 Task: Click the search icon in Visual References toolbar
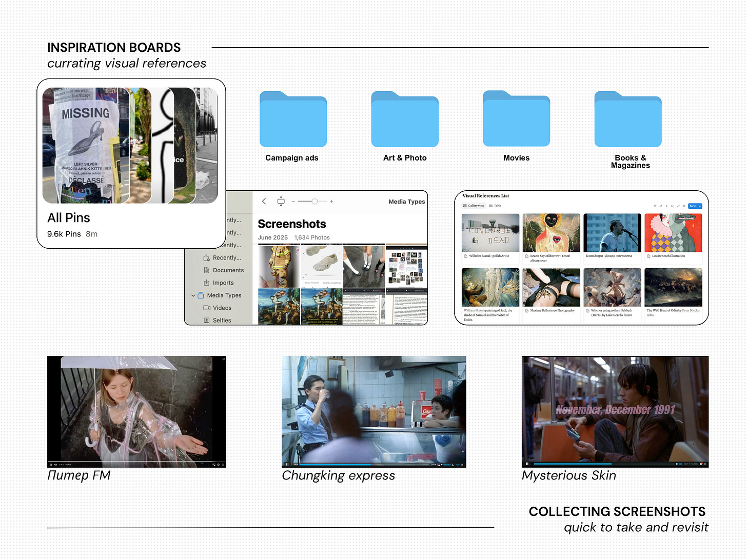[x=672, y=206]
